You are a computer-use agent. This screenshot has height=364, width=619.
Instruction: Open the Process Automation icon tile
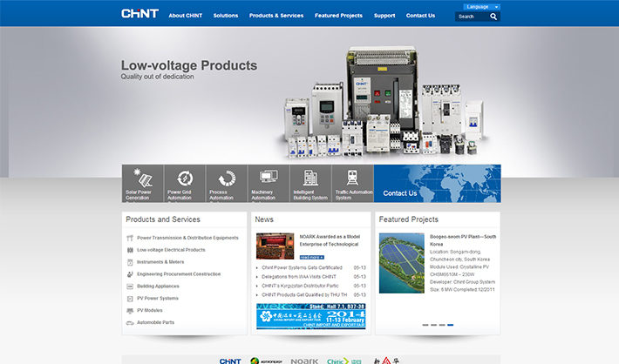(226, 178)
